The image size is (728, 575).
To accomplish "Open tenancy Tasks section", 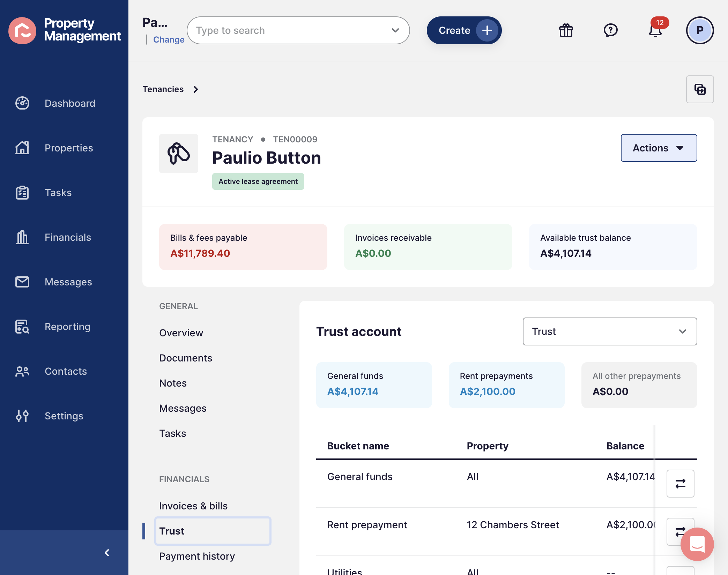I will [x=172, y=433].
